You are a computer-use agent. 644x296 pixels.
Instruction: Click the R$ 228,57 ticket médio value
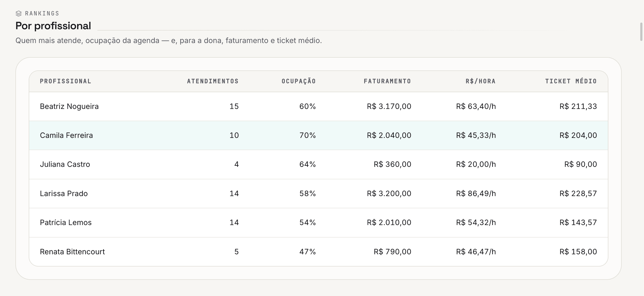pos(578,193)
